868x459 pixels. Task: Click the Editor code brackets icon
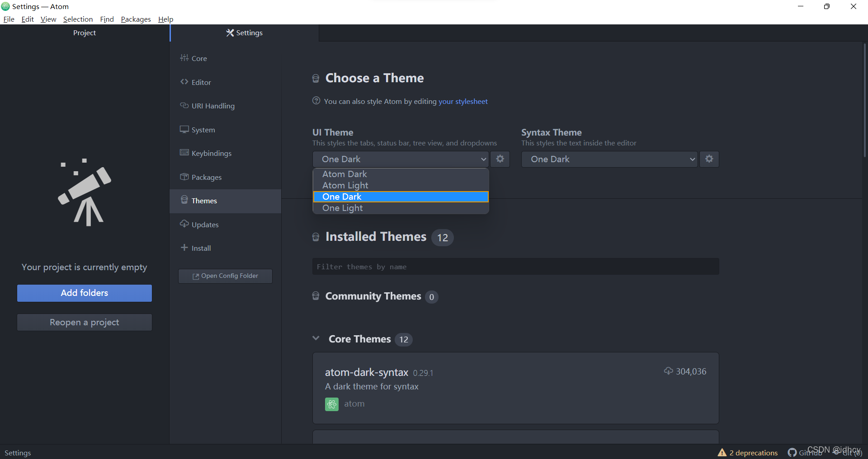[x=184, y=82]
